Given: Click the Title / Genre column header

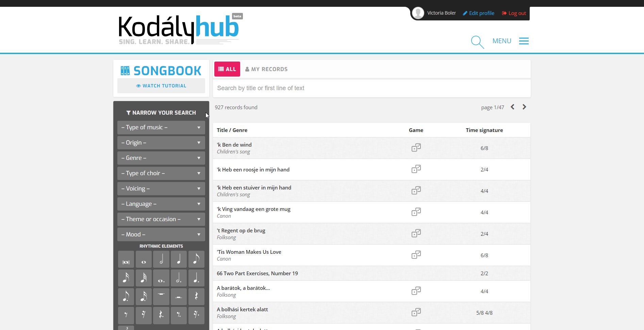Looking at the screenshot, I should (x=232, y=130).
